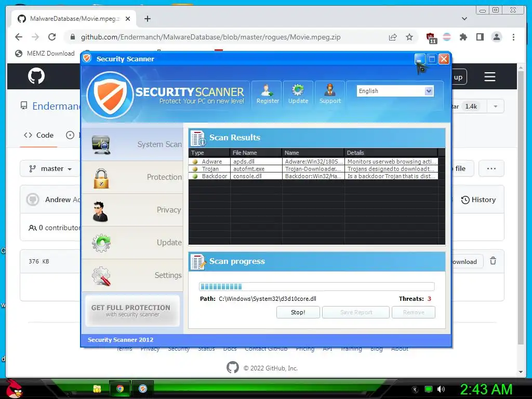The height and width of the screenshot is (399, 532).
Task: Click the 2:43 AM clock
Action: (x=486, y=389)
